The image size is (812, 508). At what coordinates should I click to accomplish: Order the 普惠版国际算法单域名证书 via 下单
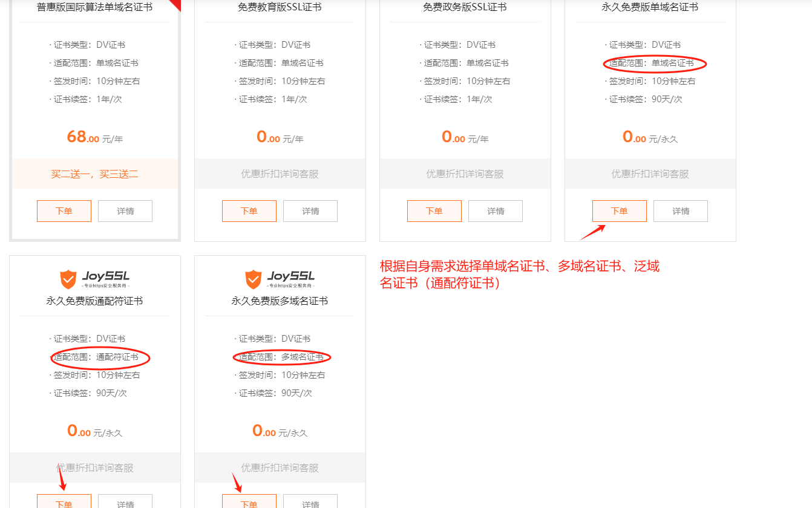point(64,211)
